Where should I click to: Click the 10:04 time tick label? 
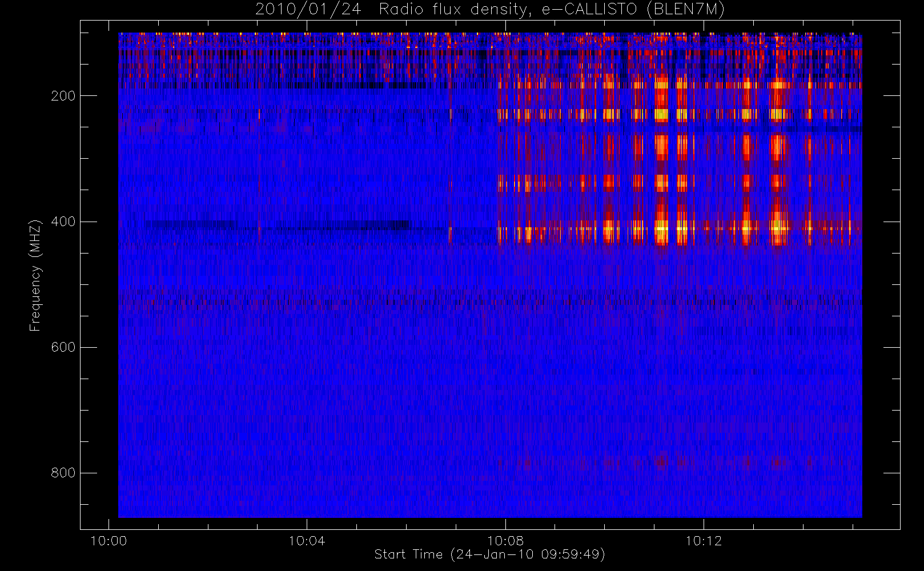click(307, 541)
